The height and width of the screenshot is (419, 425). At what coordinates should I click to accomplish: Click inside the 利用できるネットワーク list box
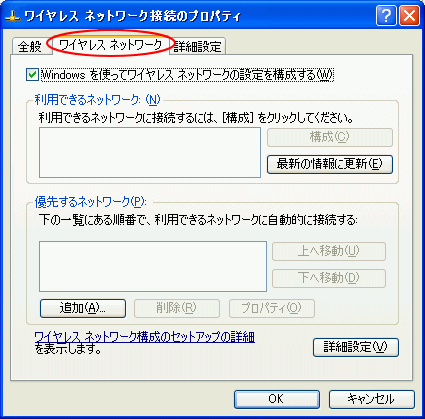(150, 152)
